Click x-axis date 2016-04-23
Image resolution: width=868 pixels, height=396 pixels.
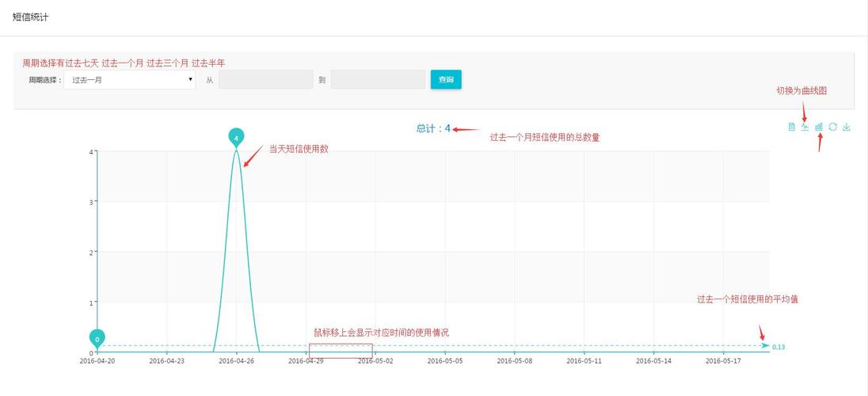(x=166, y=360)
